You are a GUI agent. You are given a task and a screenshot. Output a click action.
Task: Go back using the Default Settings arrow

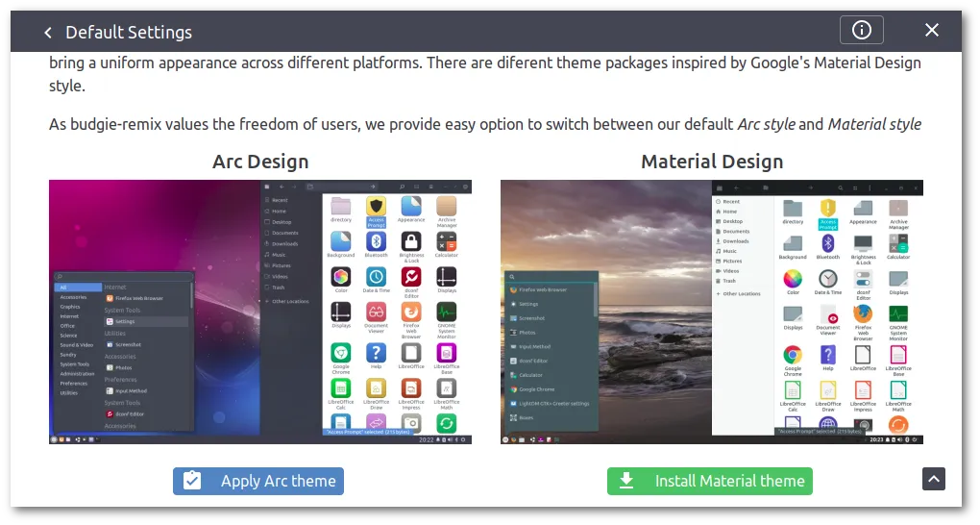(x=48, y=32)
